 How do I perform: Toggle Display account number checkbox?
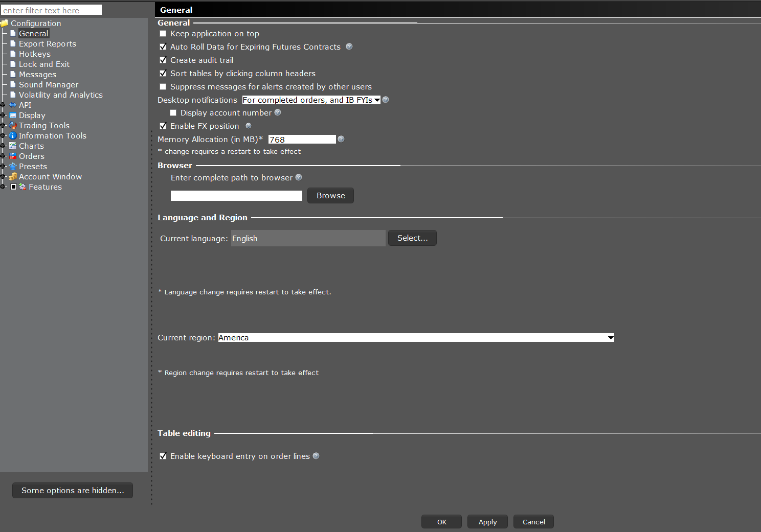(x=173, y=113)
